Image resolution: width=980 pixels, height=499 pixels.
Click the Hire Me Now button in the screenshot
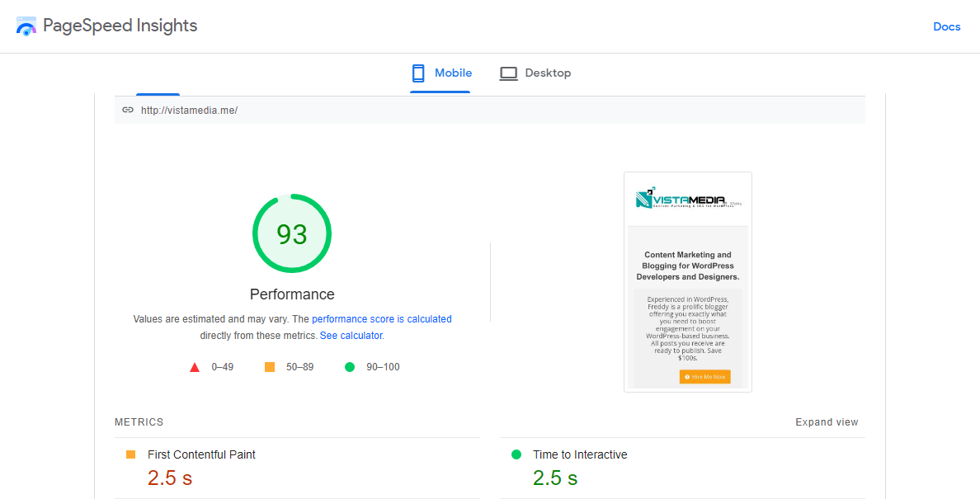[705, 377]
